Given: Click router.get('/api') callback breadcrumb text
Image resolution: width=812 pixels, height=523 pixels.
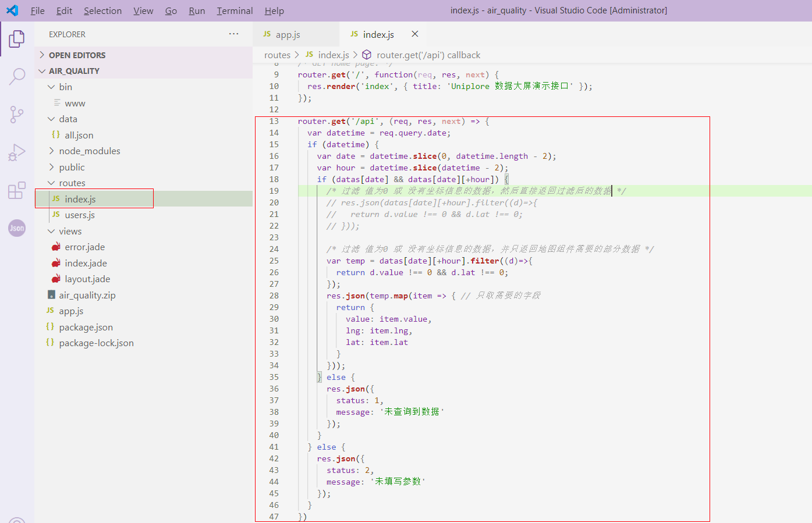Looking at the screenshot, I should [x=428, y=55].
